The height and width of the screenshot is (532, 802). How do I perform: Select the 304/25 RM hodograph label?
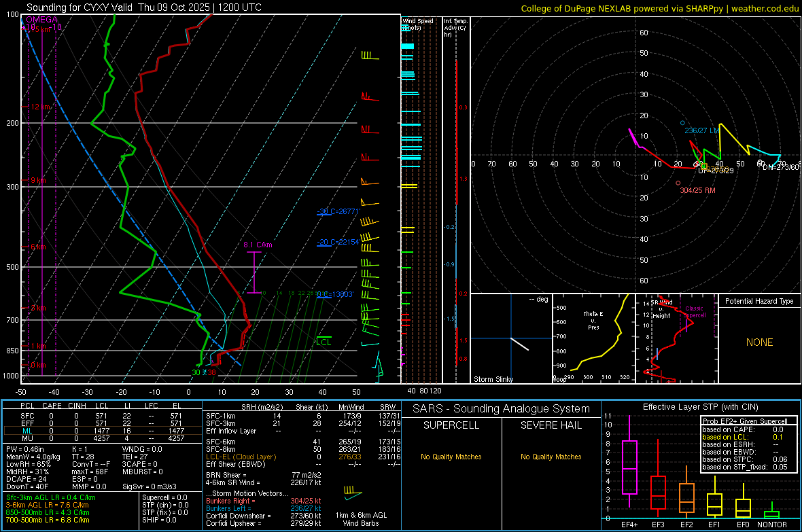click(697, 190)
